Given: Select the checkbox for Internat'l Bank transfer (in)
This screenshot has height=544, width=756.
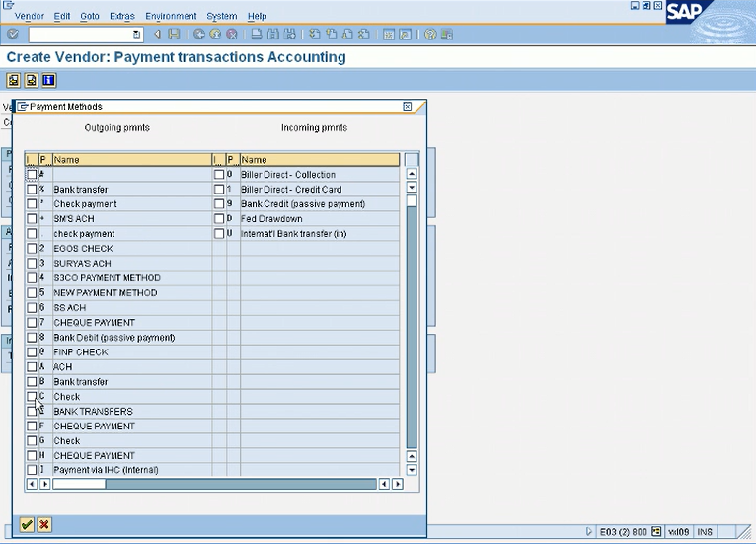Looking at the screenshot, I should (219, 233).
